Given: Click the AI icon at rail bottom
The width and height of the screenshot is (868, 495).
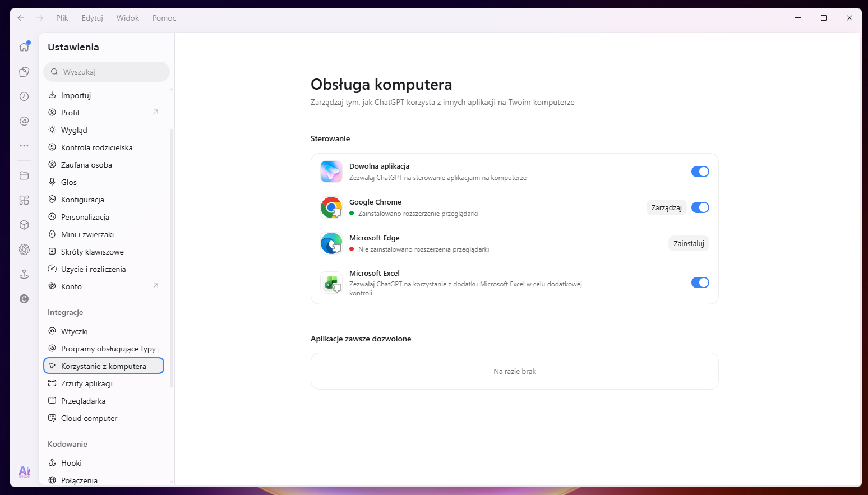Looking at the screenshot, I should coord(24,472).
